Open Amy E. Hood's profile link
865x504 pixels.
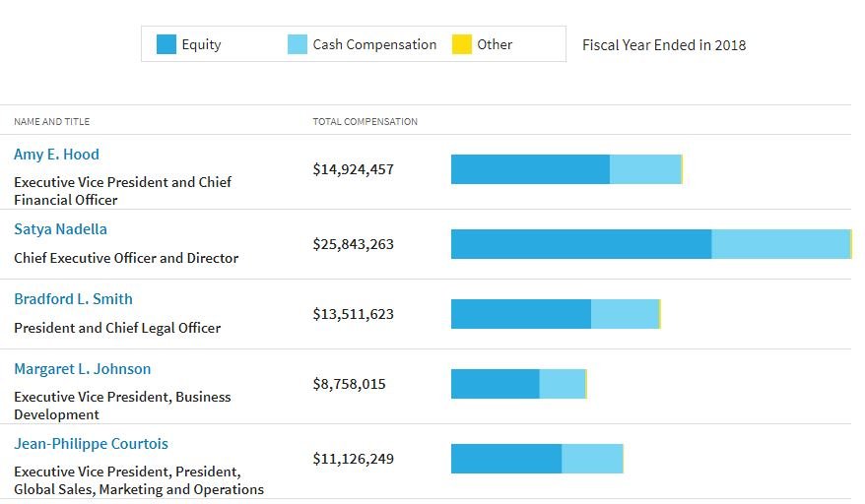pos(56,155)
